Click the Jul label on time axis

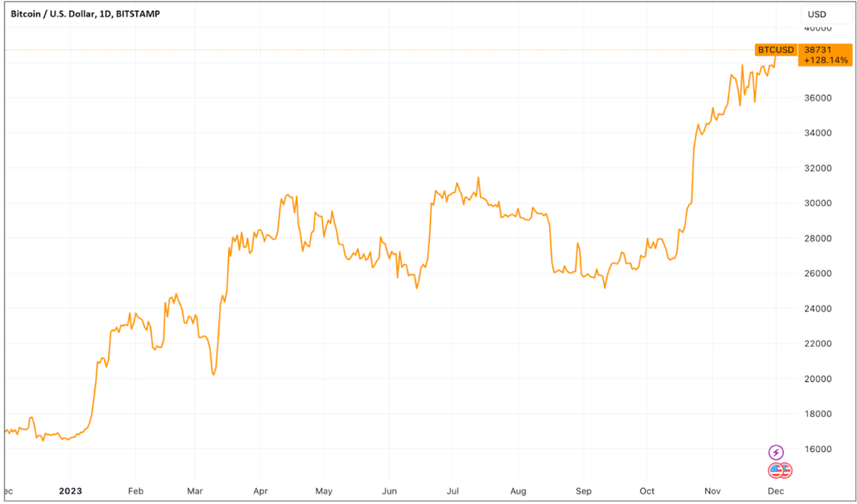tap(452, 491)
